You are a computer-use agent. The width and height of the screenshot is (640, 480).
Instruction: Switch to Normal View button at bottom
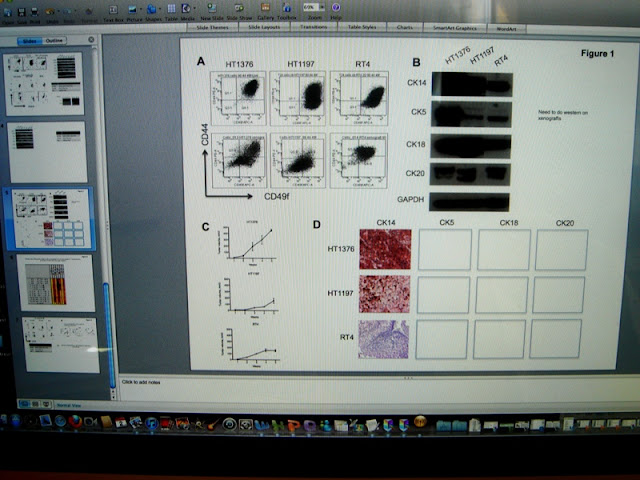click(x=24, y=404)
